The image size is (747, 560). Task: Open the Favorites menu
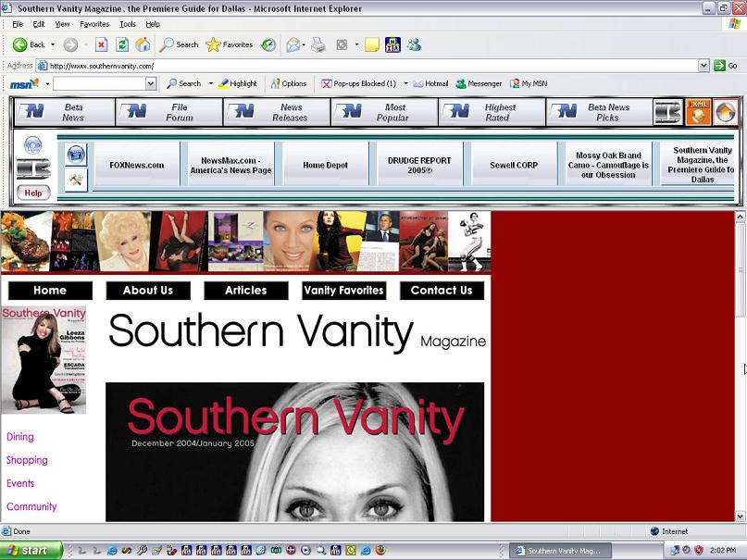click(94, 24)
